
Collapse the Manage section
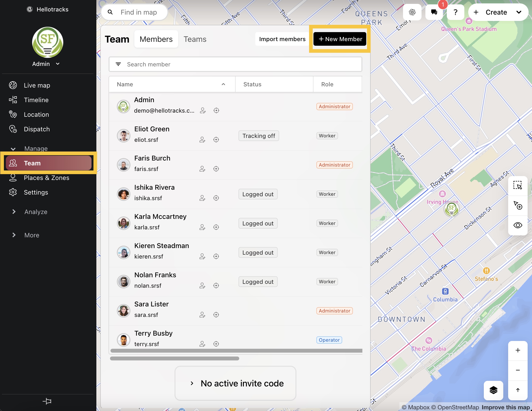[x=13, y=149]
